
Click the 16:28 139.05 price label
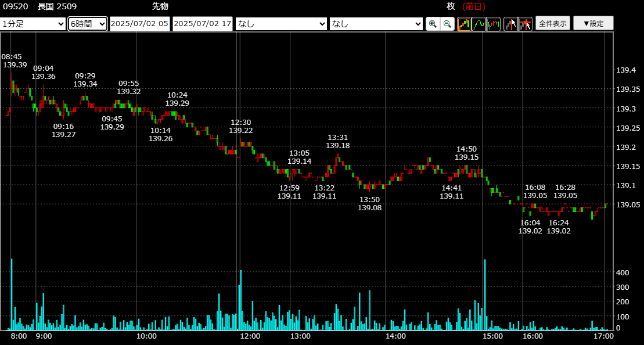tap(565, 192)
